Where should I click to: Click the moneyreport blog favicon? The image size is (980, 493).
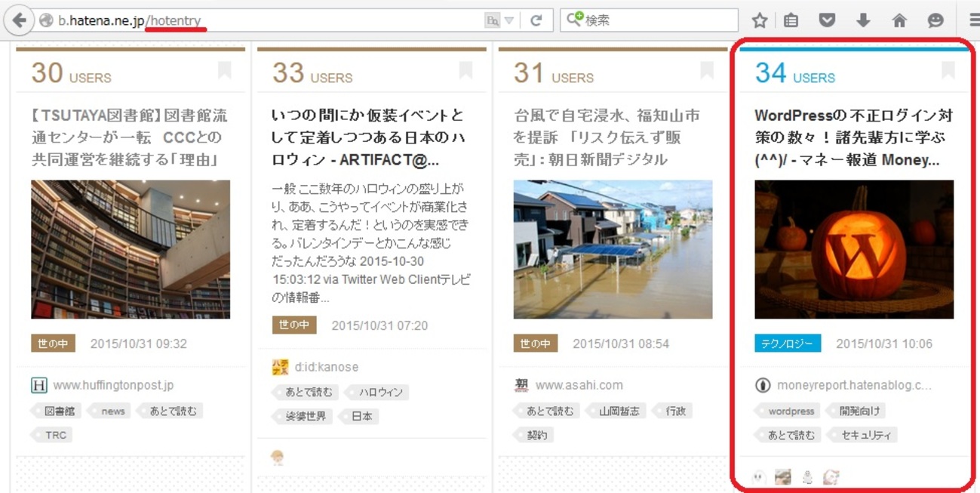pyautogui.click(x=763, y=385)
